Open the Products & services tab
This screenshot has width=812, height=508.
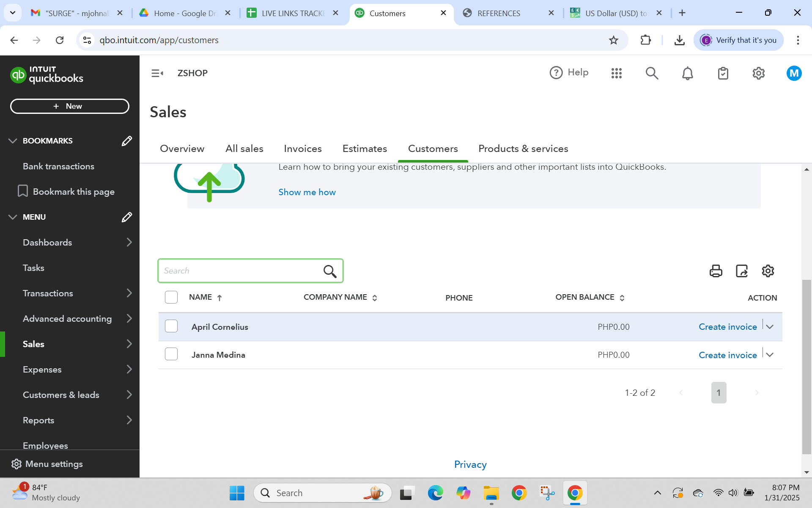[523, 149]
